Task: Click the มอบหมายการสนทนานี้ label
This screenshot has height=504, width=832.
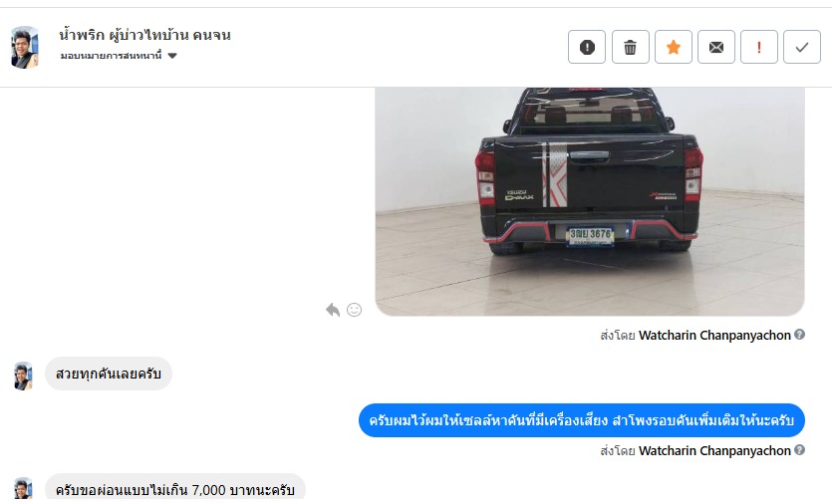Action: (x=111, y=55)
